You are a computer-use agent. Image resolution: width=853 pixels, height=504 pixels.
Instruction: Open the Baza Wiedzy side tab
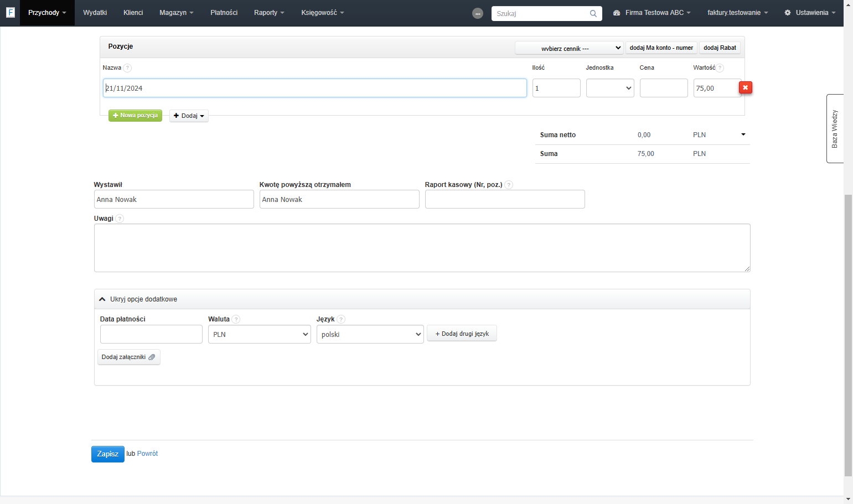(835, 128)
